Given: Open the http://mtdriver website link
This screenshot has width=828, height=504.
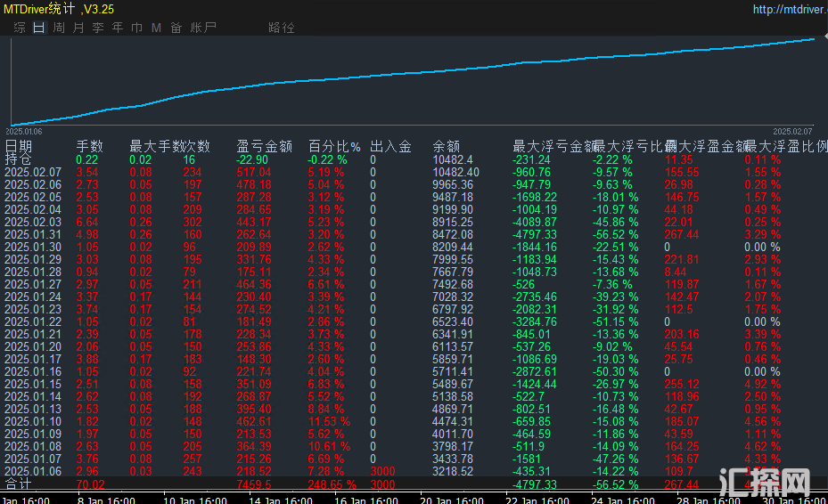Looking at the screenshot, I should coord(790,10).
